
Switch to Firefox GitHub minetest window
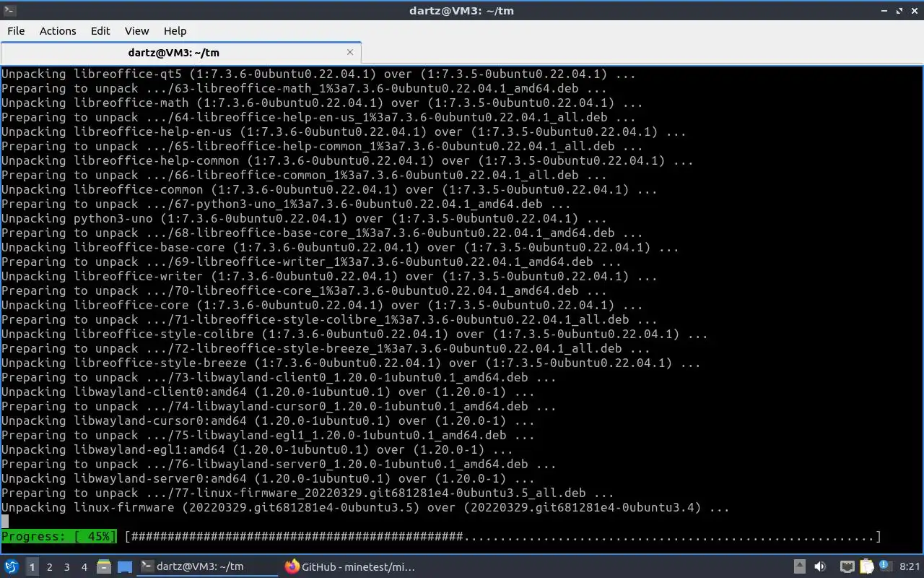pyautogui.click(x=351, y=567)
